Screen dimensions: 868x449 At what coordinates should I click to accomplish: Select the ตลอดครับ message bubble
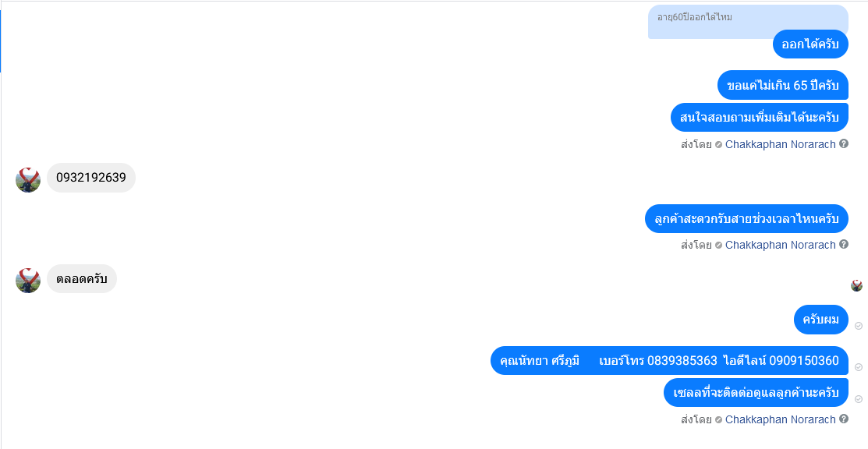[x=81, y=278]
